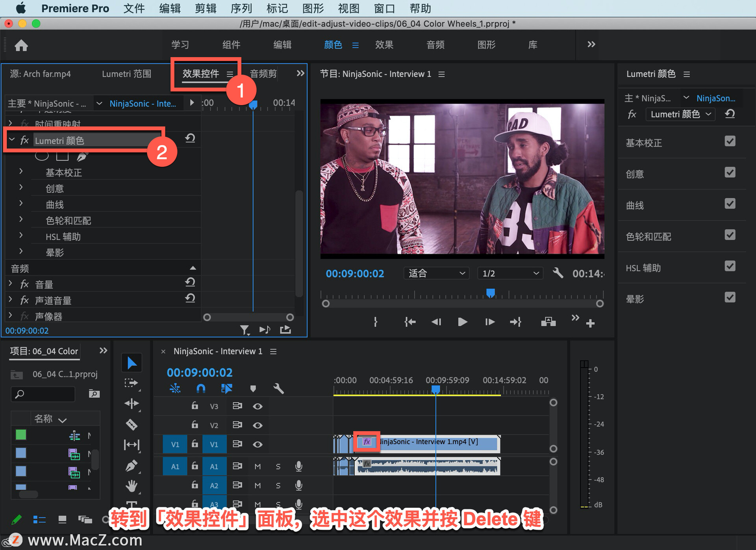Toggle Linked Selection in timeline
756x550 pixels.
click(x=227, y=389)
